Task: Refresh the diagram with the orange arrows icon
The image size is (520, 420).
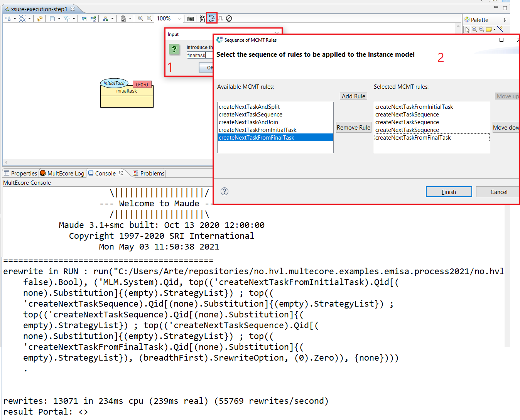Action: tap(40, 19)
